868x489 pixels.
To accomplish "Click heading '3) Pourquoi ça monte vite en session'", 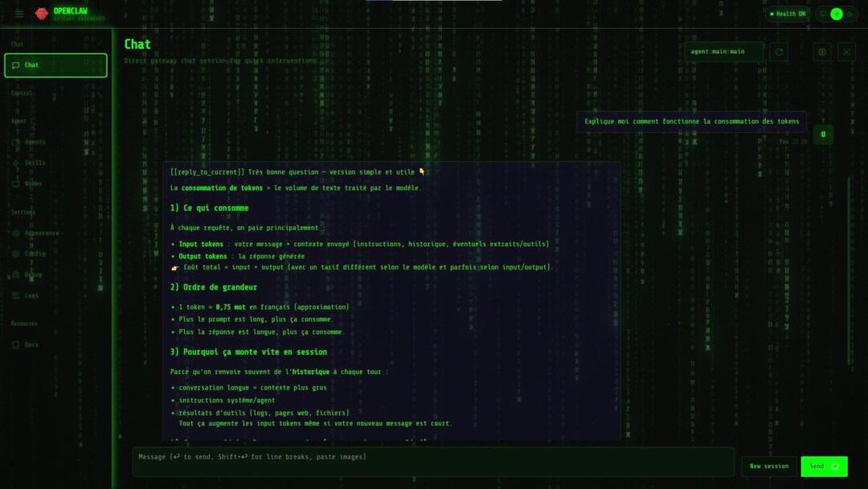I will pyautogui.click(x=248, y=352).
